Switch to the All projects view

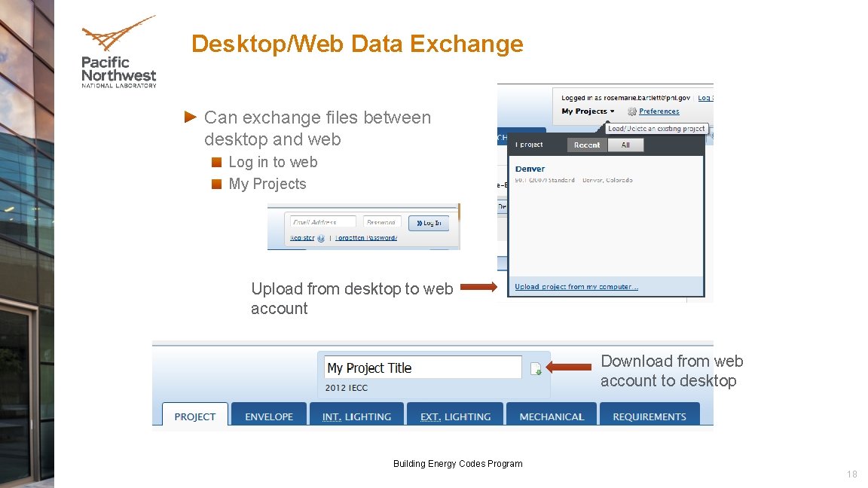click(x=626, y=145)
